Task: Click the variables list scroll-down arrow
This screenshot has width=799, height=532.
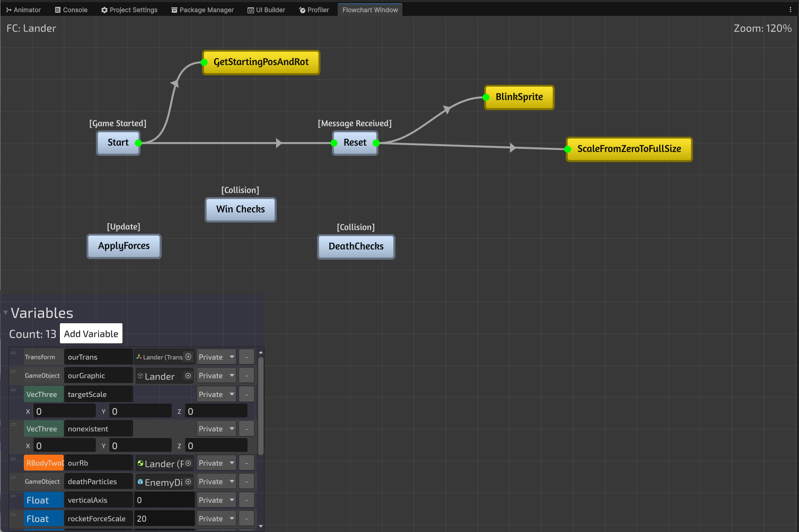Action: [260, 526]
